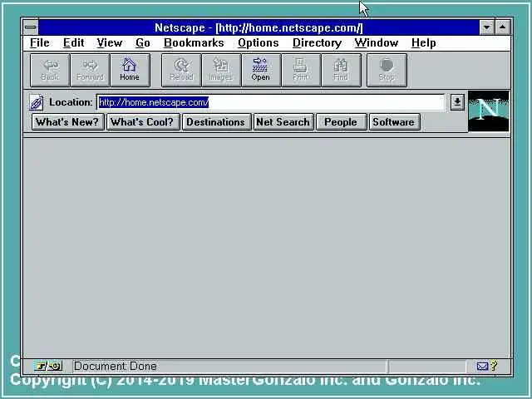This screenshot has width=532, height=399.
Task: Click the What's New? button
Action: [x=68, y=122]
